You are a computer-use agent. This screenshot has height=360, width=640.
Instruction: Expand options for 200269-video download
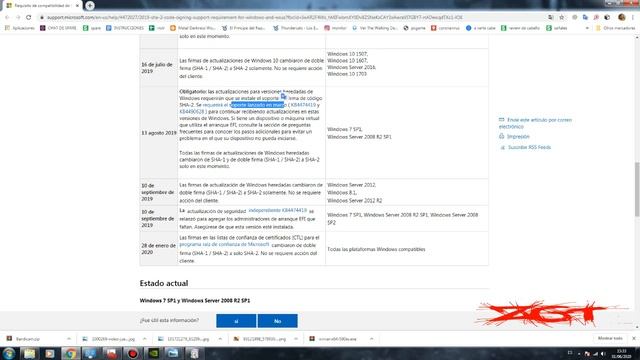pos(144,339)
